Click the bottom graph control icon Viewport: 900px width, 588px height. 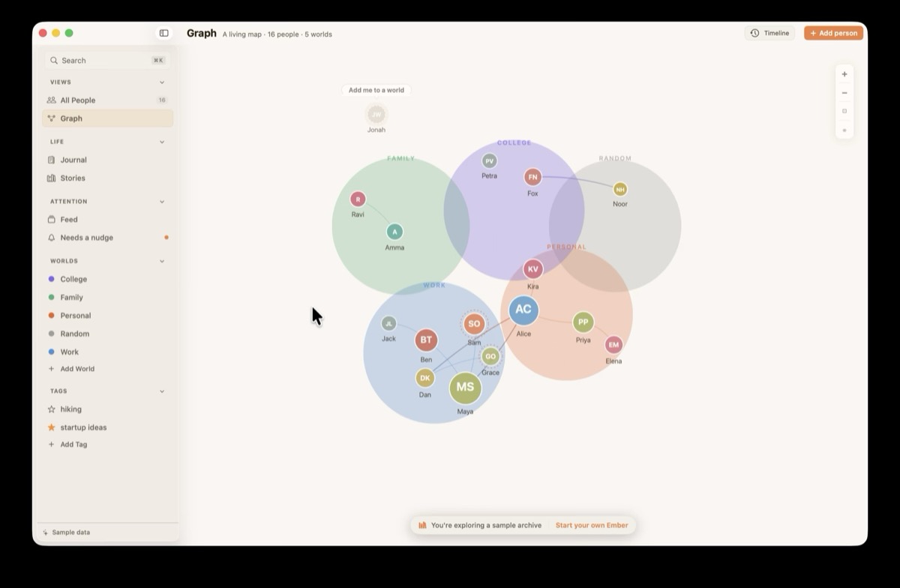[x=844, y=130]
